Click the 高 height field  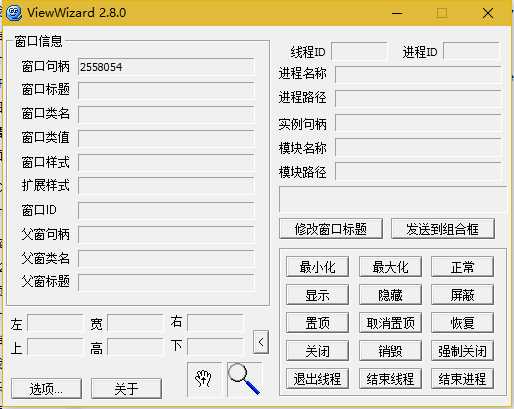point(135,347)
